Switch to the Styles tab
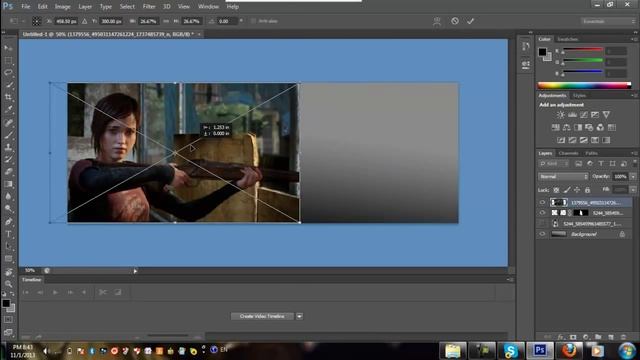The width and height of the screenshot is (640, 360). 579,96
